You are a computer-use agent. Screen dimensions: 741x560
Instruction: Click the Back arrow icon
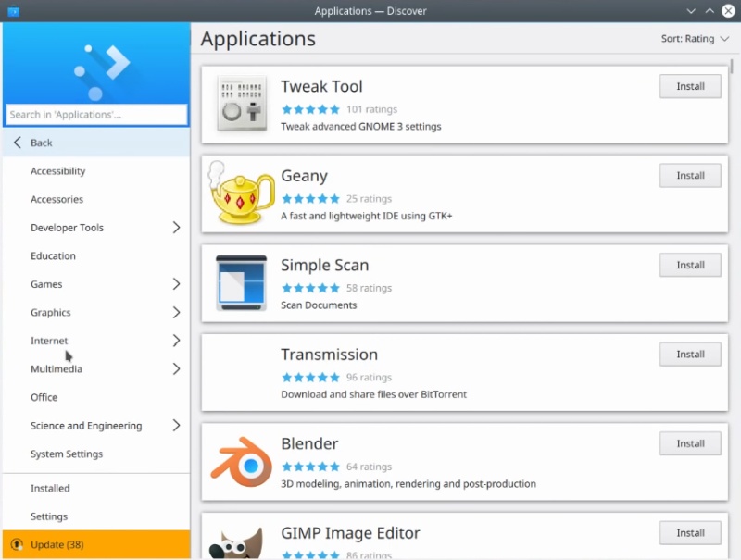(x=18, y=143)
